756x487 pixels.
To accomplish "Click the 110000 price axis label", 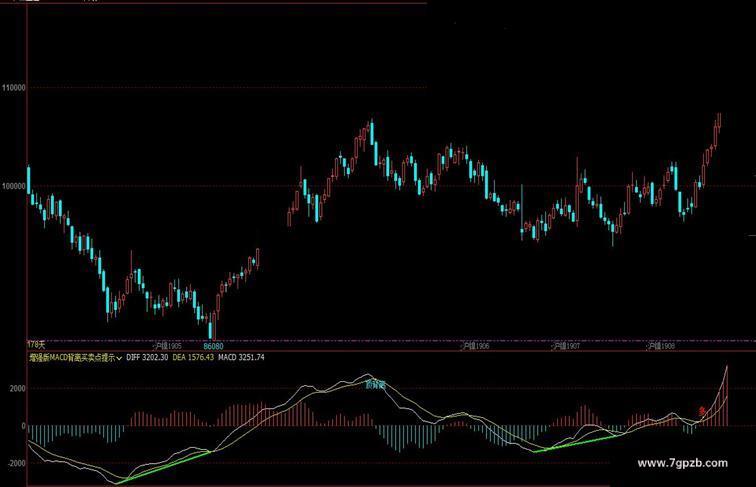I will tap(14, 88).
